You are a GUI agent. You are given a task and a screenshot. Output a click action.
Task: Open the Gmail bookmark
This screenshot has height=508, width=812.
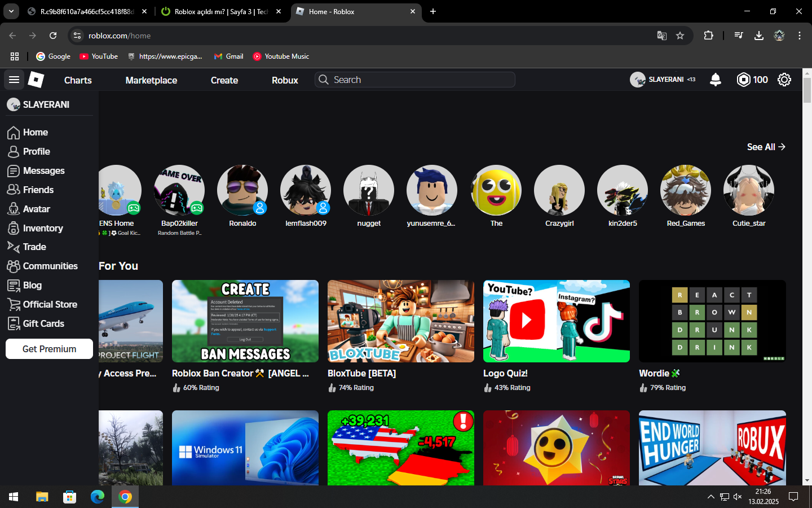(x=228, y=56)
